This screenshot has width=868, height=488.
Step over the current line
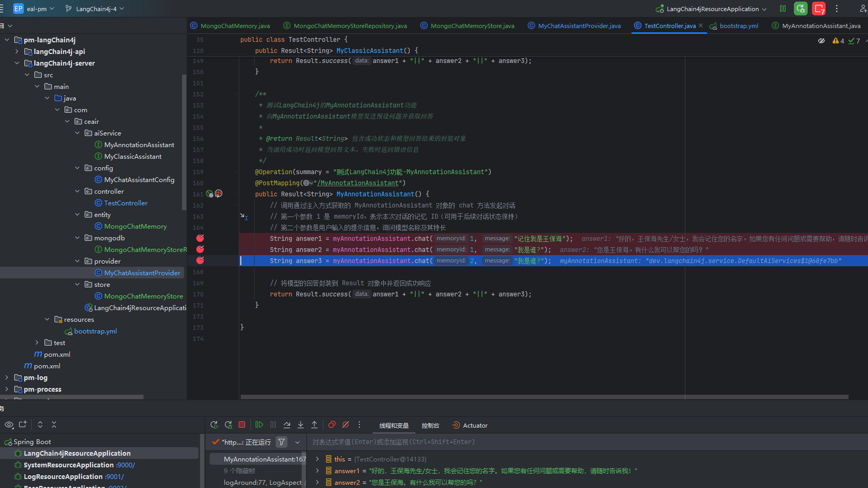287,424
